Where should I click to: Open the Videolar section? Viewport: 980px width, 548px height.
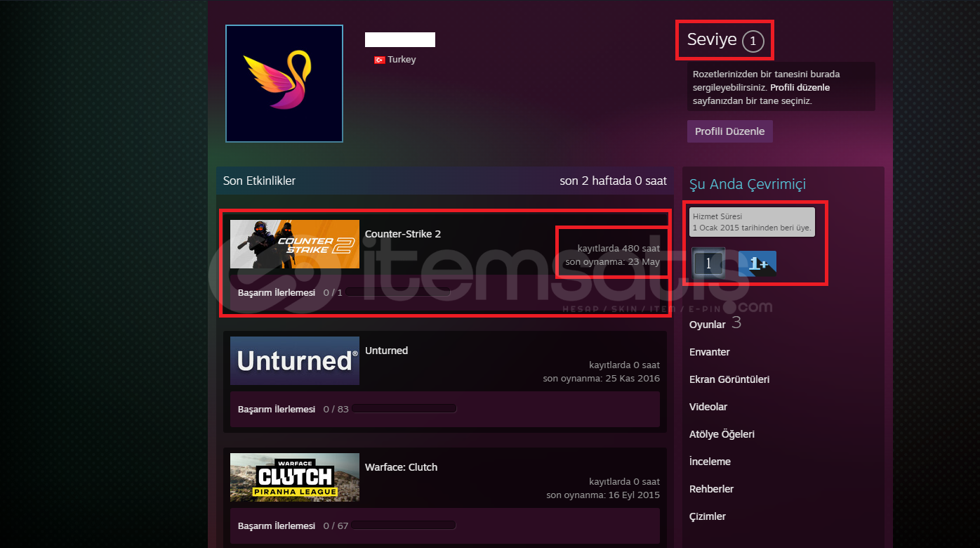pyautogui.click(x=708, y=407)
